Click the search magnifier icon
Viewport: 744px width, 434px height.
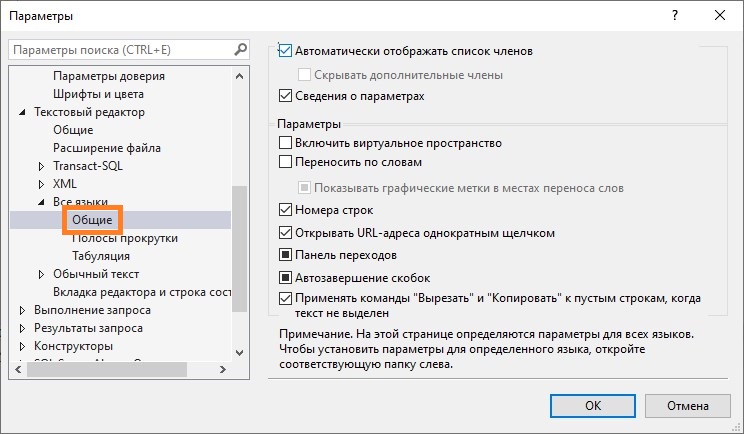pyautogui.click(x=240, y=49)
